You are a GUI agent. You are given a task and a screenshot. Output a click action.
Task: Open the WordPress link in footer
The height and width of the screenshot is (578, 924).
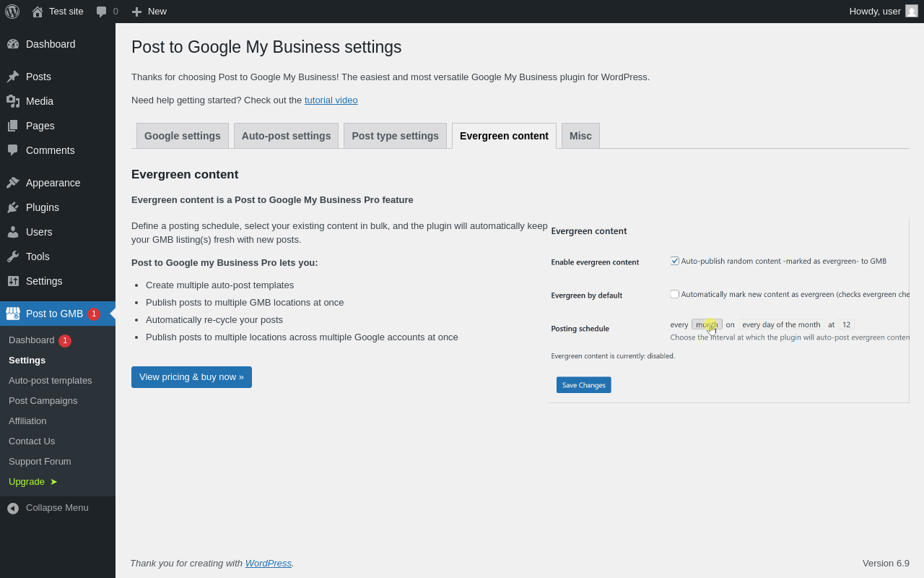[268, 564]
